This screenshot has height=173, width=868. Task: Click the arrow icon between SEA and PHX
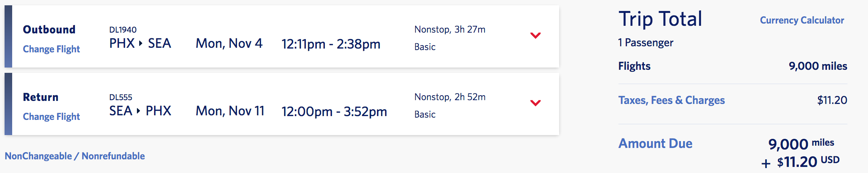pos(138,111)
